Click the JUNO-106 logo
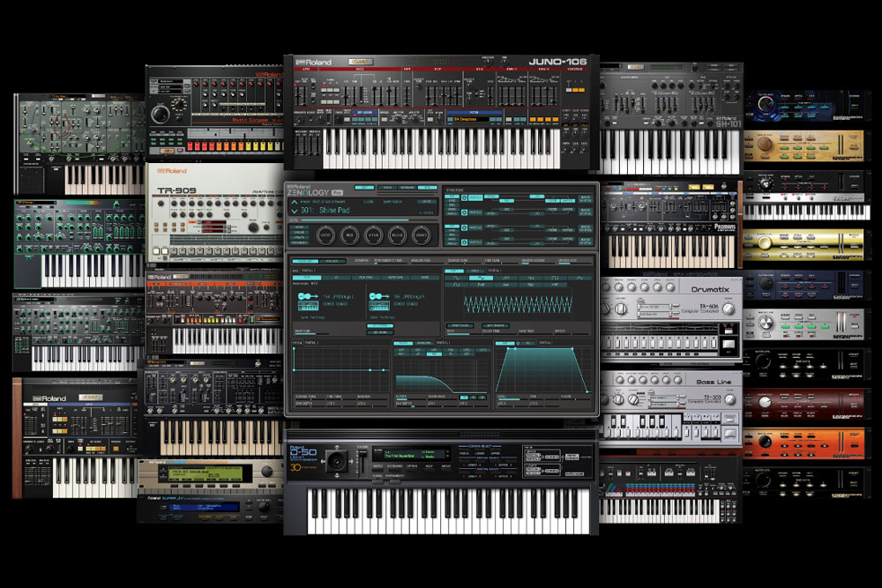882x588 pixels. pos(557,62)
